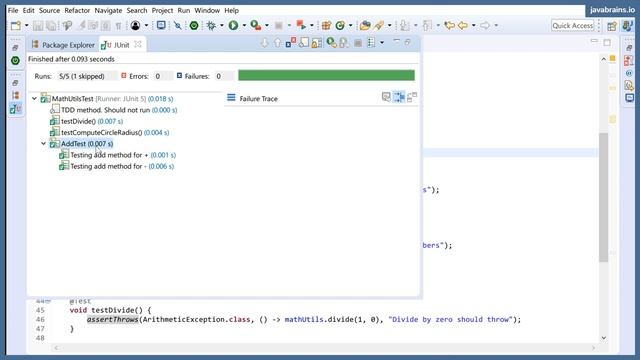Select the testComputeCircleRadius() test result
This screenshot has width=640, height=360.
coord(109,133)
